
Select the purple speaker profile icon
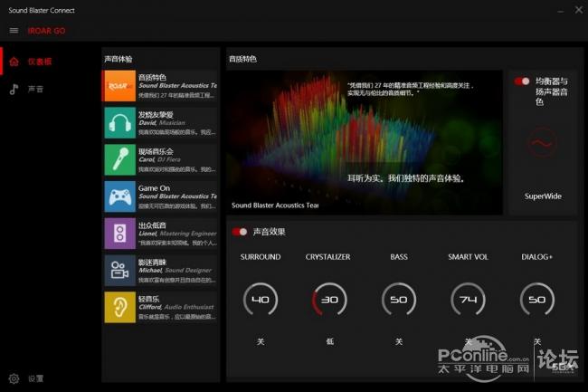point(119,234)
